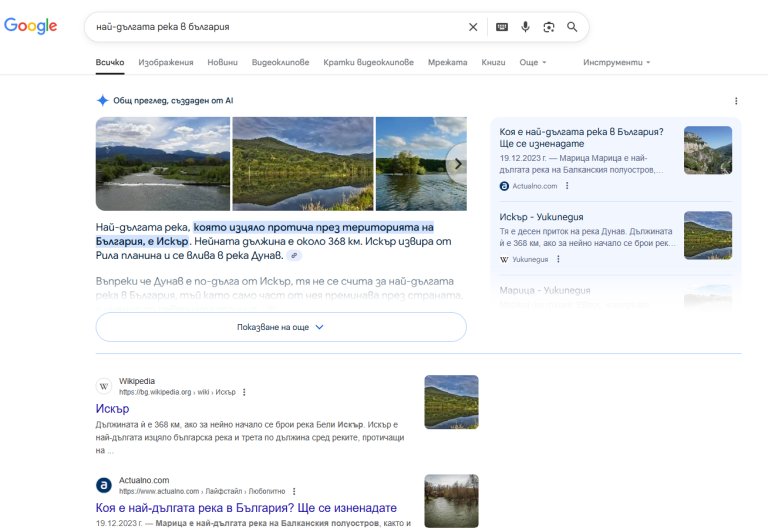Viewport: 768px width, 529px height.
Task: Go to the Google logo homepage
Action: click(x=31, y=26)
